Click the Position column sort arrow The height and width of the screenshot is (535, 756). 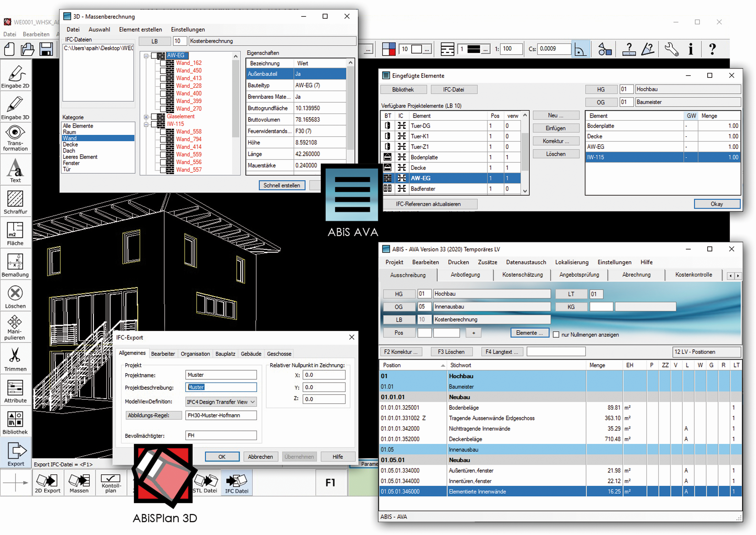click(x=443, y=365)
